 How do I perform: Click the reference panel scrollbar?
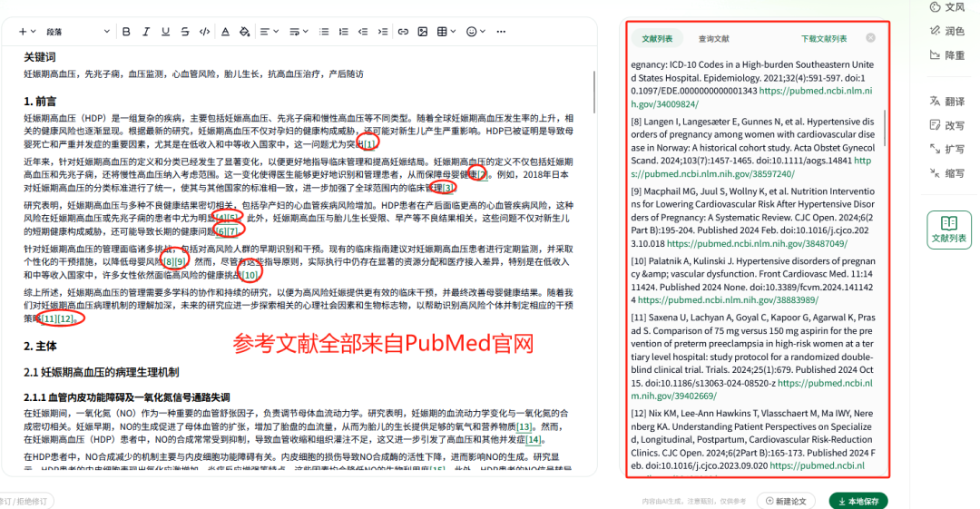[x=885, y=128]
